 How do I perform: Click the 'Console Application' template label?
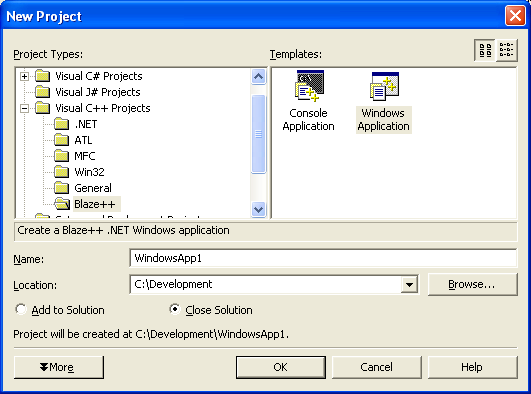pyautogui.click(x=309, y=120)
